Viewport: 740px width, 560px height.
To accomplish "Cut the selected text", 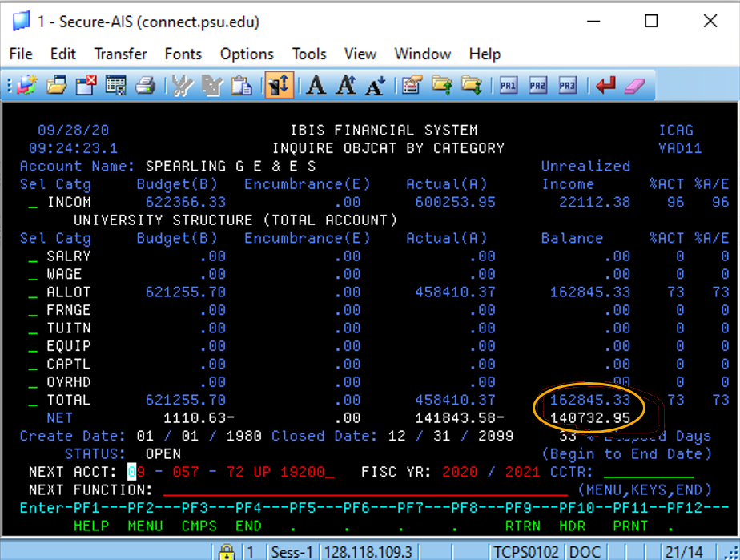I will coord(179,85).
